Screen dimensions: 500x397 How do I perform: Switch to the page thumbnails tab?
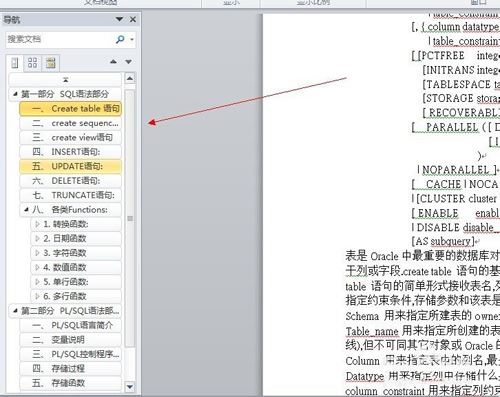coord(32,63)
